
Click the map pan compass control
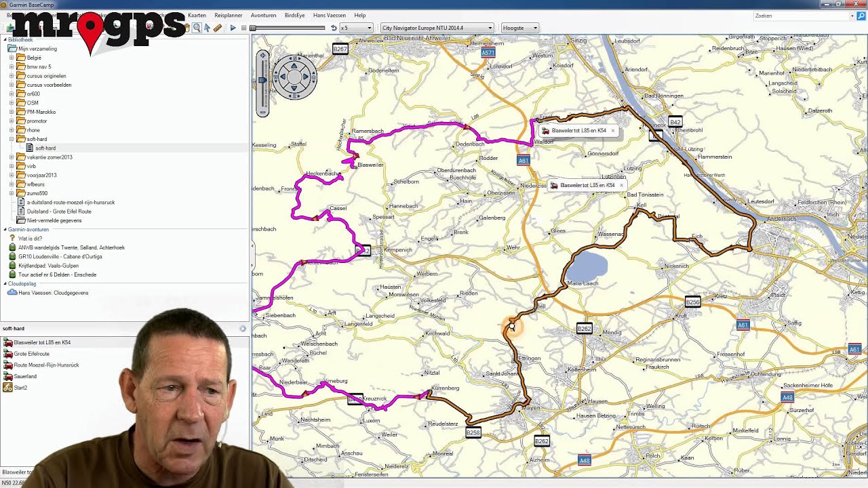click(x=294, y=77)
